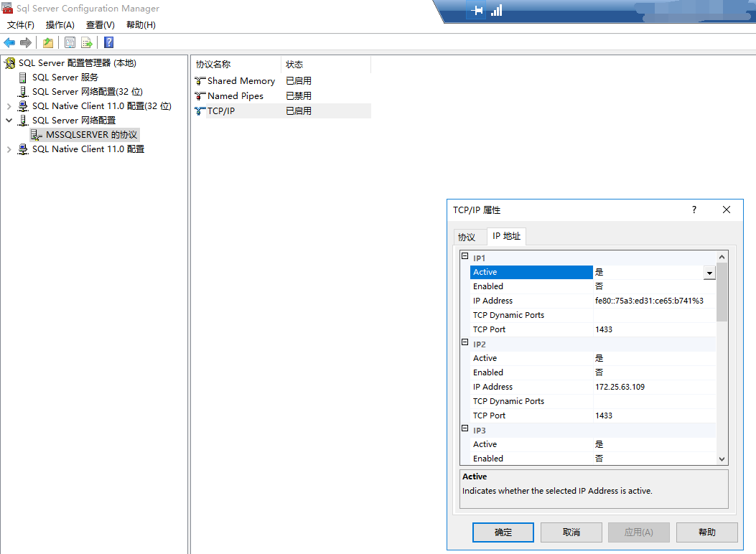Click IP1 IP Address value fe80::75a3:ed31:ce65:b741%3
The image size is (756, 554).
[x=649, y=301]
